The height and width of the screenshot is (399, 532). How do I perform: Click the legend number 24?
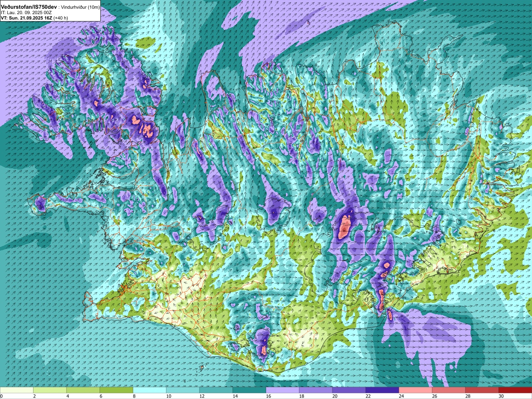401,396
